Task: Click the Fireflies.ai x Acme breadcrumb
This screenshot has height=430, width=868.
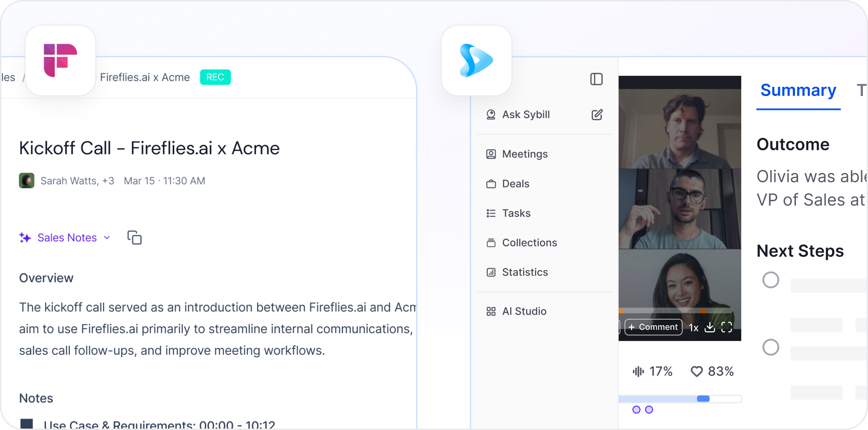Action: click(145, 77)
